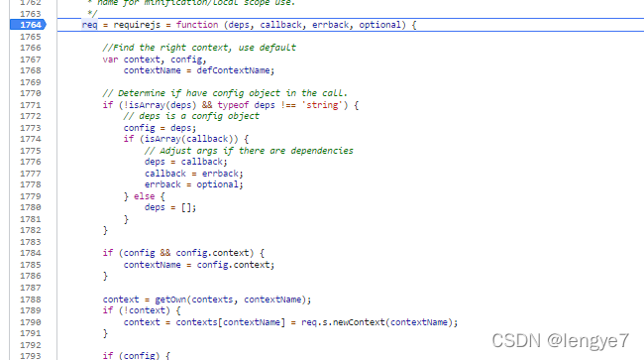Screen dimensions: 644x360
Task: Click gutter line number 1784
Action: (x=31, y=253)
